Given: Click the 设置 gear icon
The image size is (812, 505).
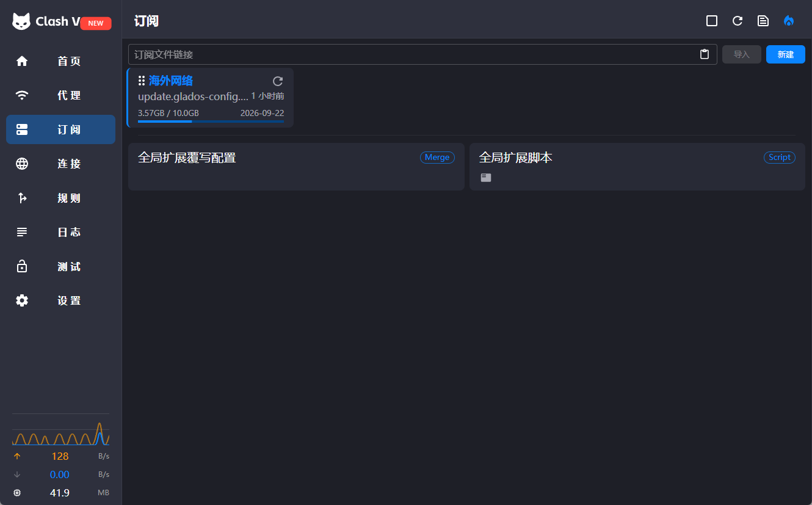Looking at the screenshot, I should (22, 300).
